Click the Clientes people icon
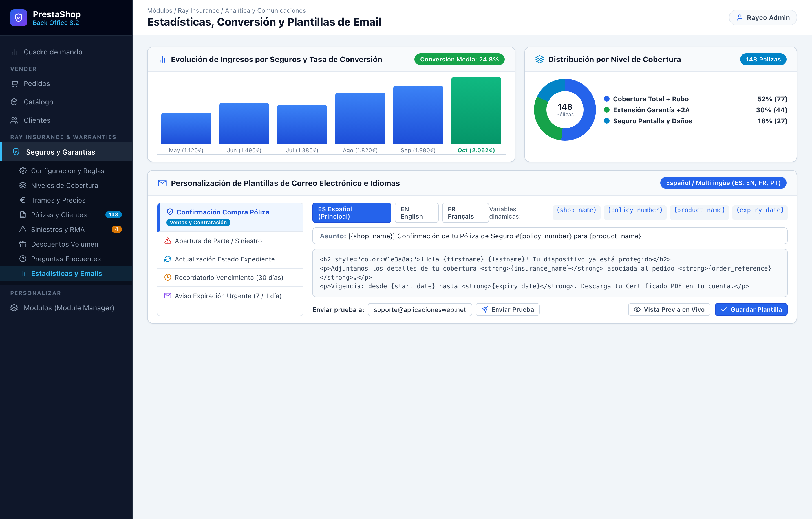This screenshot has width=812, height=519. [14, 120]
